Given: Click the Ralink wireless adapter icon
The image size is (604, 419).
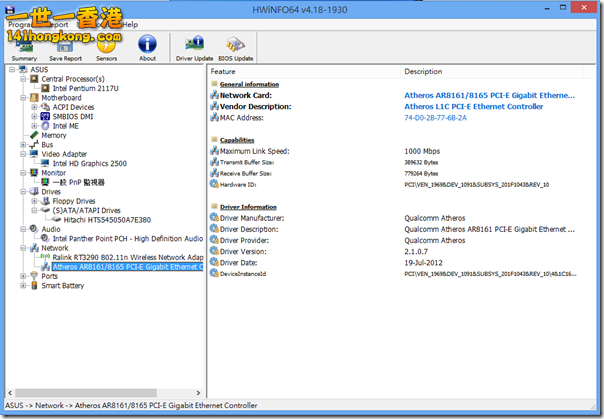Looking at the screenshot, I should click(x=45, y=257).
